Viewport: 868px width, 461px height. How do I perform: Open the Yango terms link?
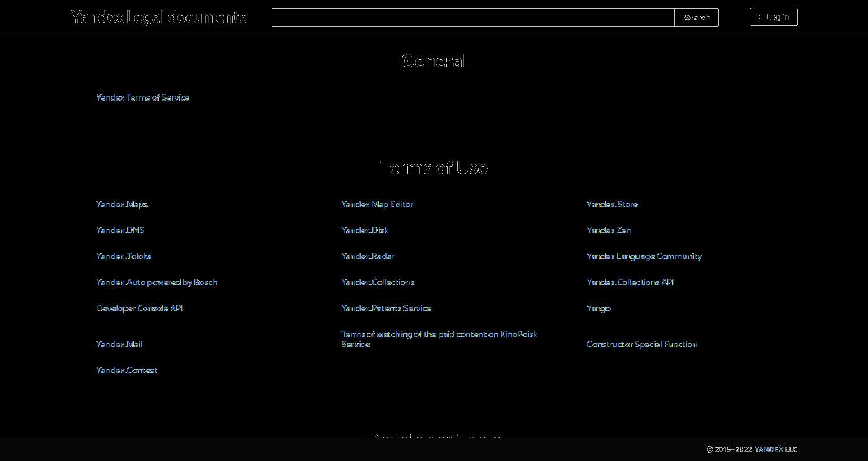click(x=598, y=308)
